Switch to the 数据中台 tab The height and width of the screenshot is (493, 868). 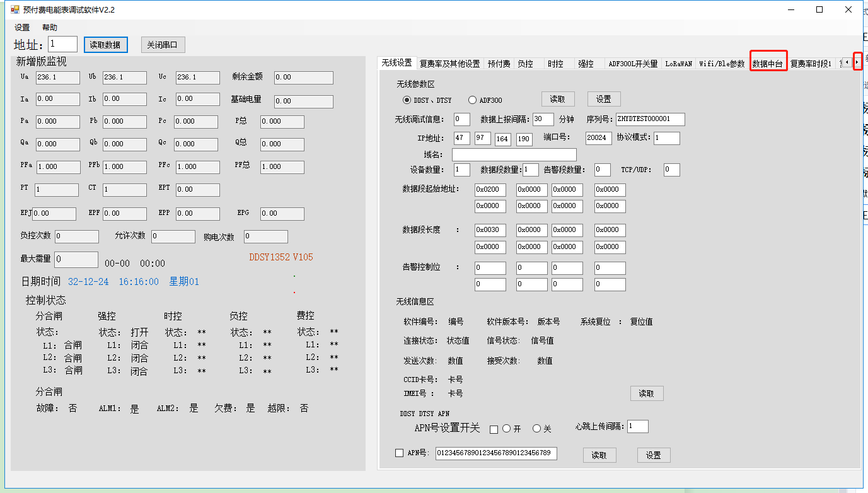point(768,64)
